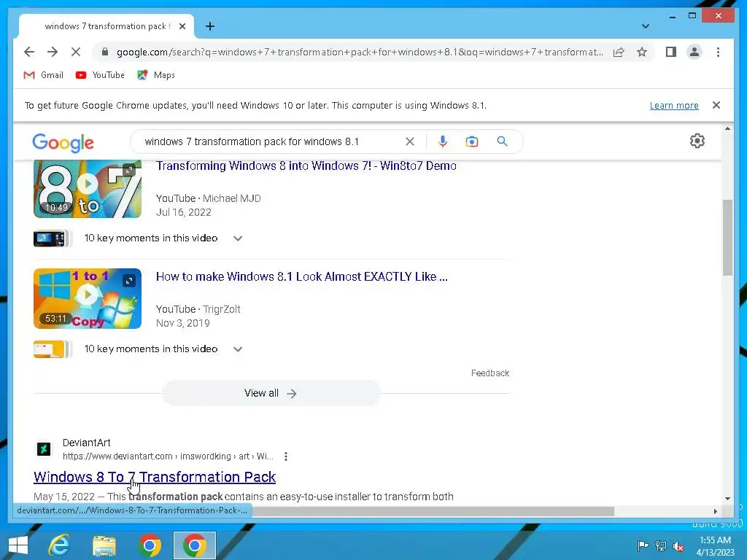Open the DeviantArt favicon
This screenshot has height=560, width=747.
[44, 448]
